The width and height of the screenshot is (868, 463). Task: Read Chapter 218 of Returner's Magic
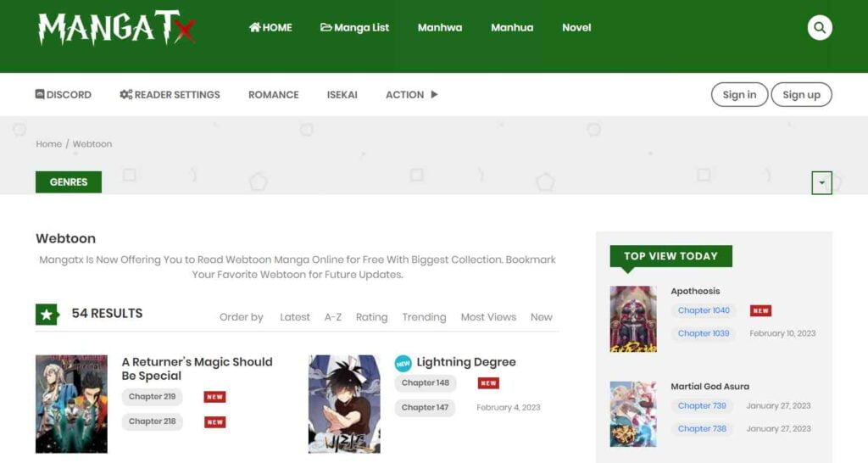pyautogui.click(x=153, y=421)
